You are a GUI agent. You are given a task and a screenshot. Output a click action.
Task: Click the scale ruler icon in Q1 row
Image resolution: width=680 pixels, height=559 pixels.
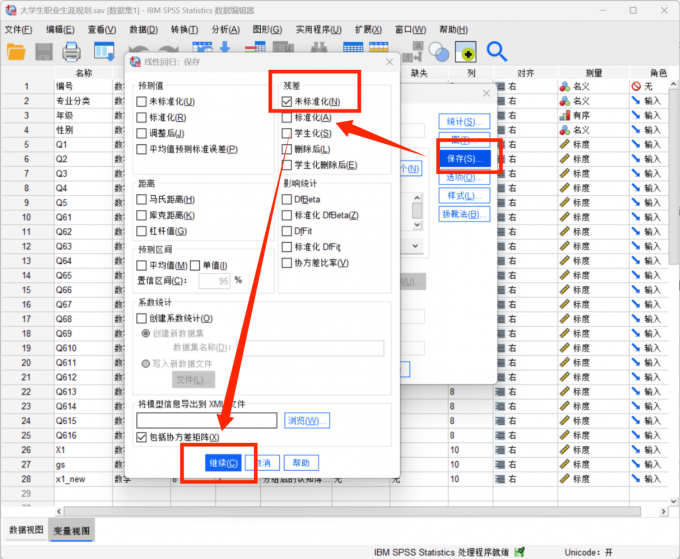tap(566, 144)
